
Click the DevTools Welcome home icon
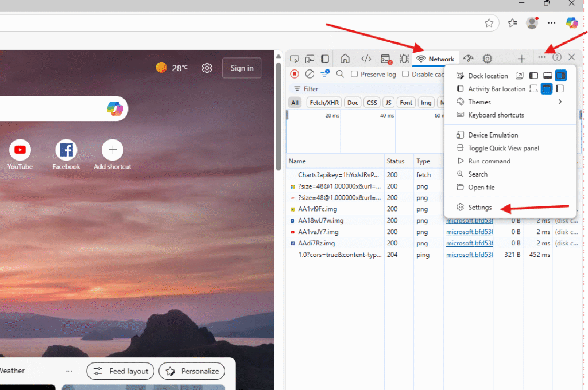345,58
